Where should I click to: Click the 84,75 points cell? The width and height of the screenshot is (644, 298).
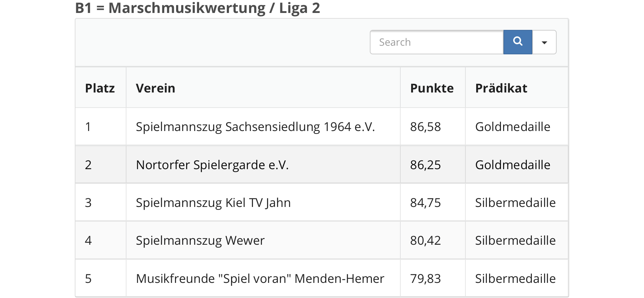click(x=425, y=203)
